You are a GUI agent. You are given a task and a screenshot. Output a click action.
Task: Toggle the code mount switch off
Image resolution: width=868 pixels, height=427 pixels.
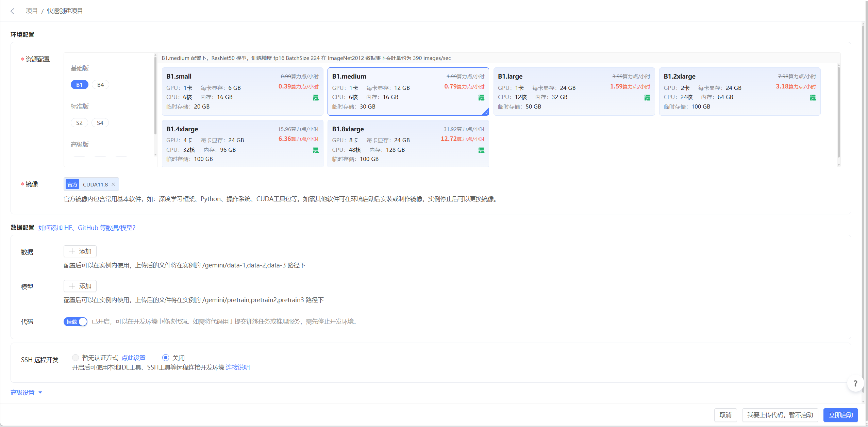click(76, 322)
